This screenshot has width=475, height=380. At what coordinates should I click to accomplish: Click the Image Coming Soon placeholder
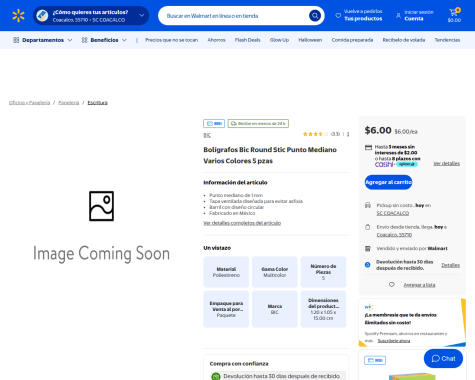pyautogui.click(x=101, y=227)
